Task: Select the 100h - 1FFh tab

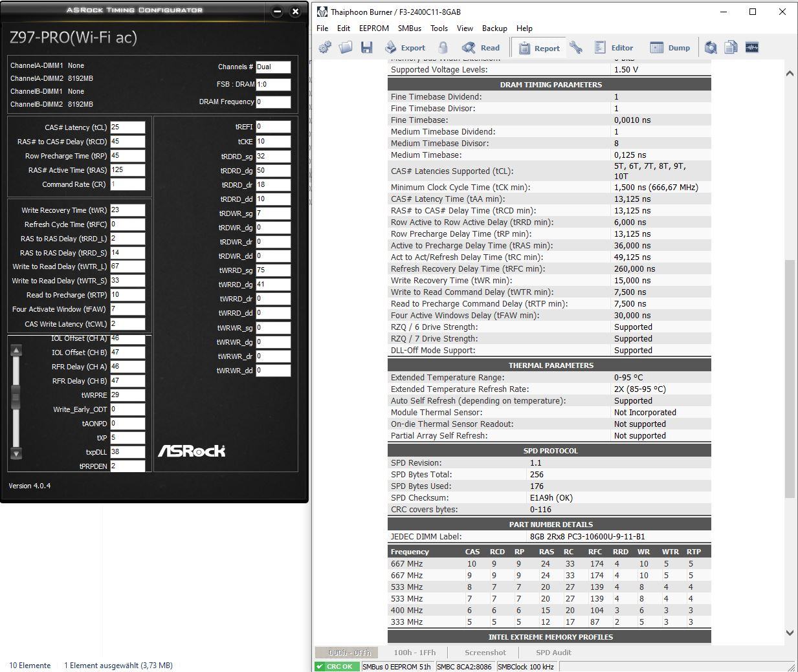Action: click(x=414, y=653)
